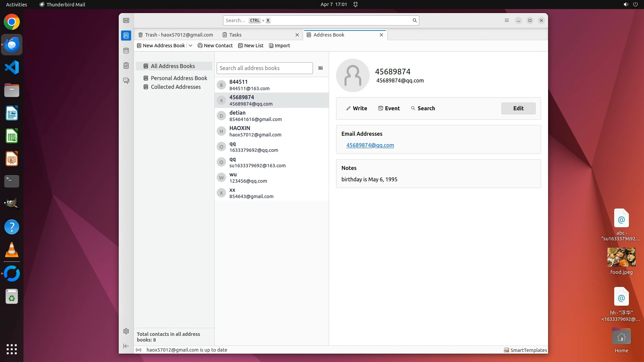The image size is (644, 362).
Task: Click the Edit contact button
Action: pyautogui.click(x=518, y=108)
